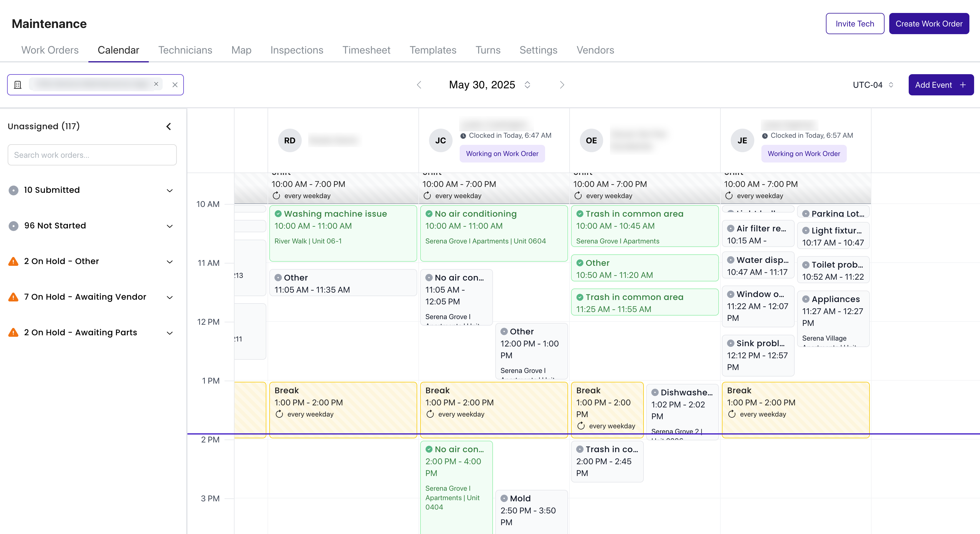Click Not Started status circle icon
The height and width of the screenshot is (534, 980).
pos(13,226)
